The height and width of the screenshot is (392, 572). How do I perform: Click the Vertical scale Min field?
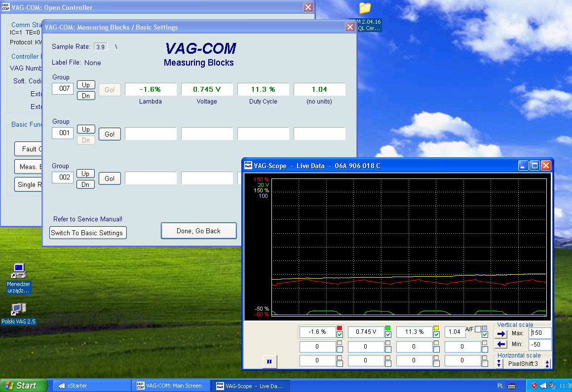540,344
